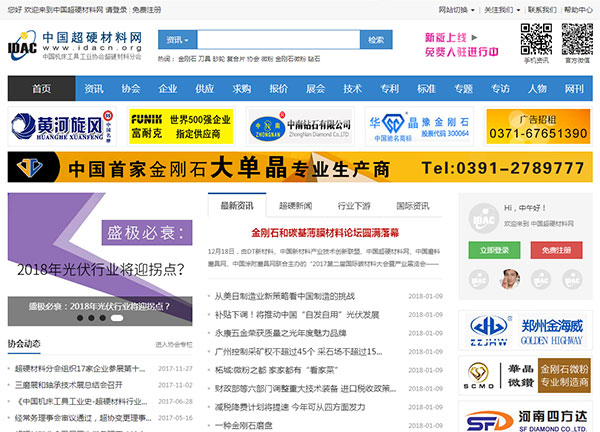Open the 帮助中心 top link

point(578,10)
